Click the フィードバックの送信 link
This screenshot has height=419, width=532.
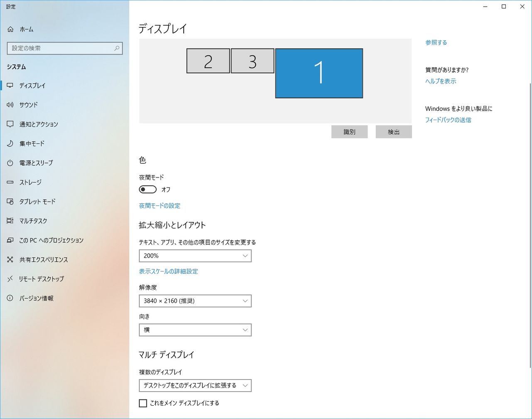[448, 120]
